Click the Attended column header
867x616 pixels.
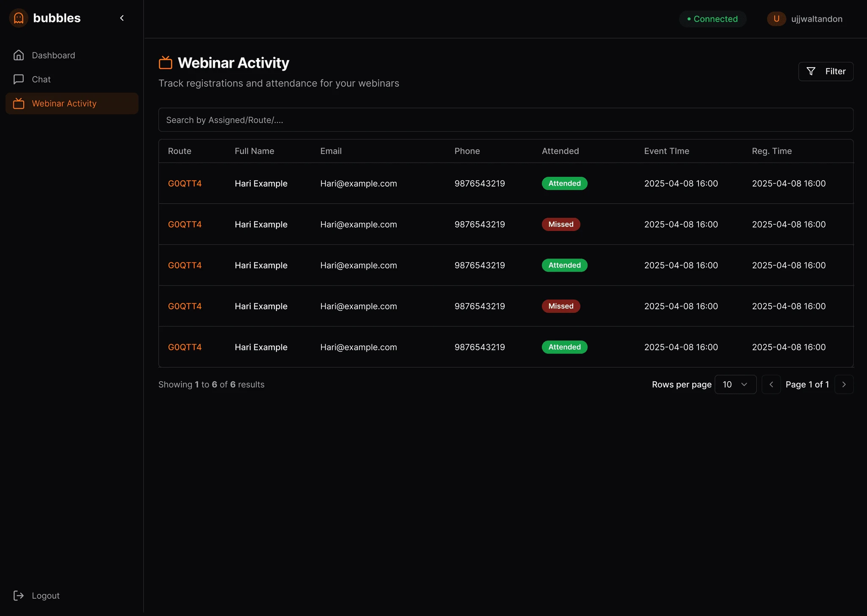560,151
